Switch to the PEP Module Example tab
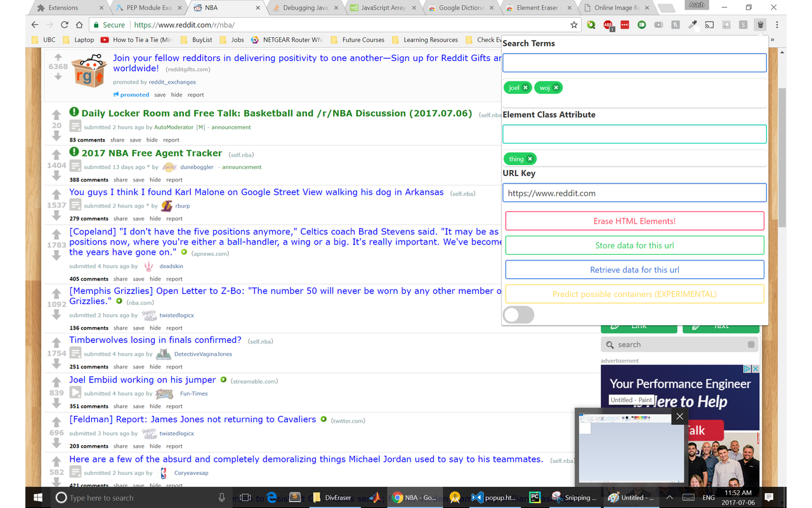 point(148,8)
